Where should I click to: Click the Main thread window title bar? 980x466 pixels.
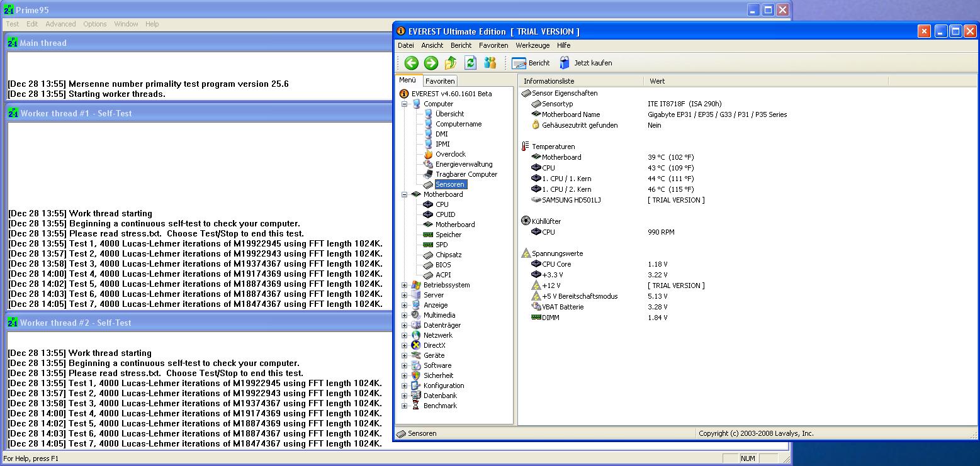click(198, 43)
